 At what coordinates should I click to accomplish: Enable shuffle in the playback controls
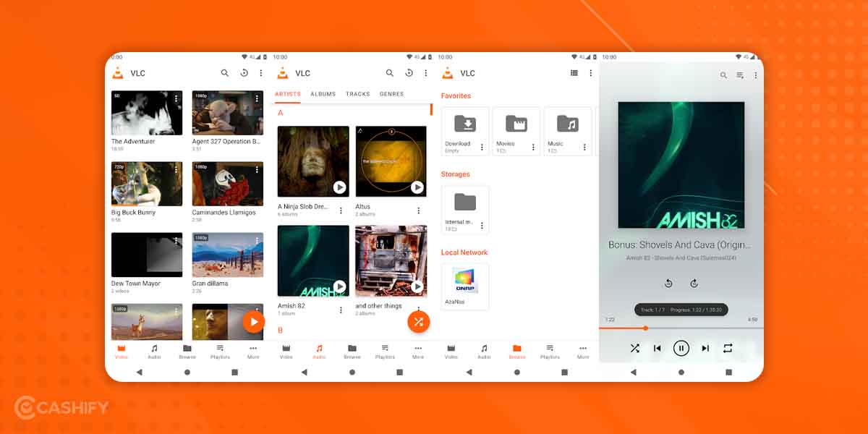[634, 348]
